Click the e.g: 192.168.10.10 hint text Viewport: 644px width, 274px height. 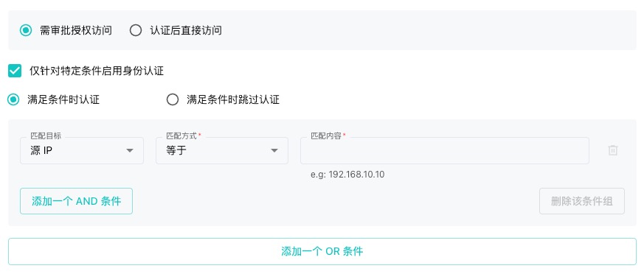(x=347, y=175)
